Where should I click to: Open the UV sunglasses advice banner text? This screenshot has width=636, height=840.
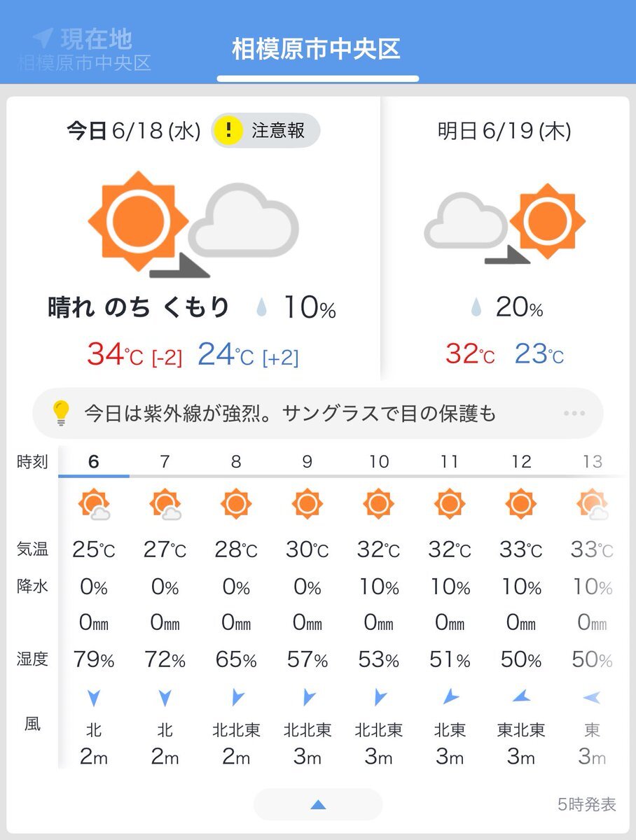pos(290,413)
